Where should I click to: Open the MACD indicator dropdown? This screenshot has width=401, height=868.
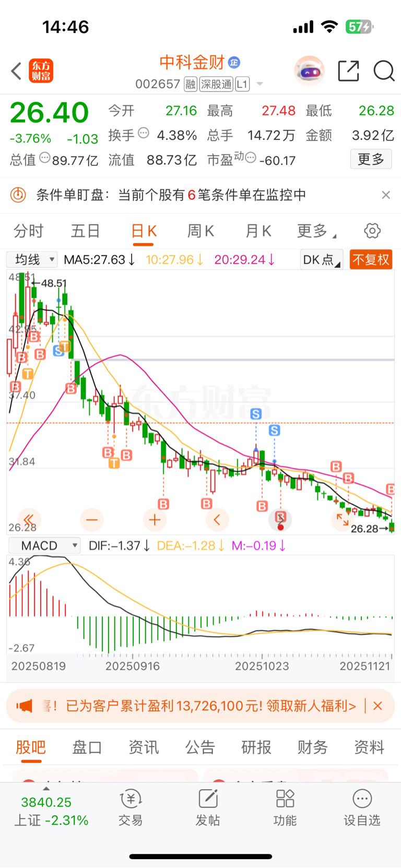click(44, 545)
